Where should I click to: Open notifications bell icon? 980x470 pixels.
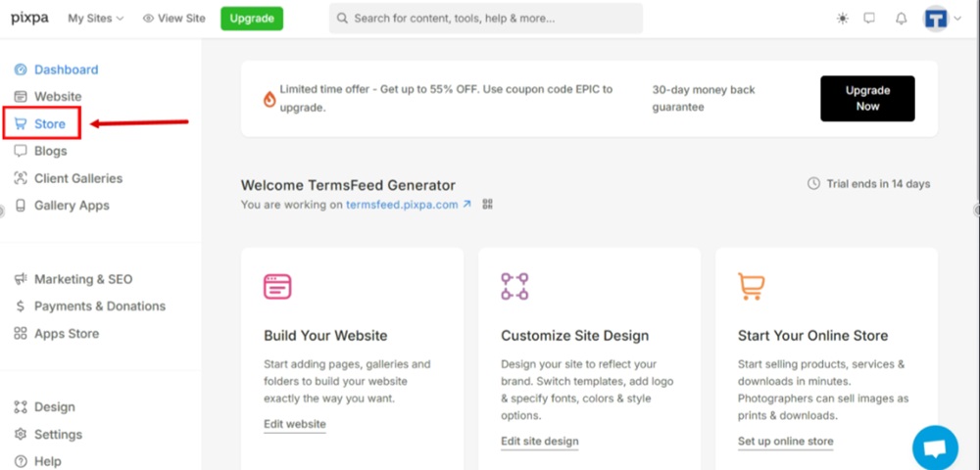[901, 18]
